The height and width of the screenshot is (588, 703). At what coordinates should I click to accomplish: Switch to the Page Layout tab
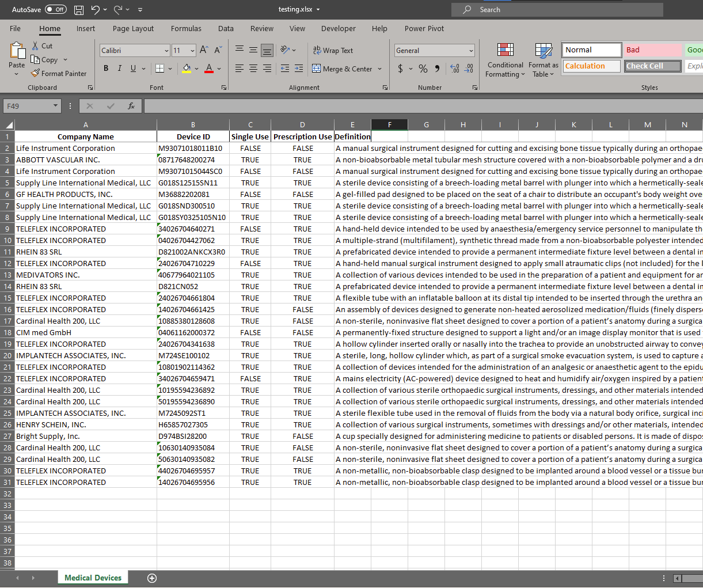click(x=133, y=28)
